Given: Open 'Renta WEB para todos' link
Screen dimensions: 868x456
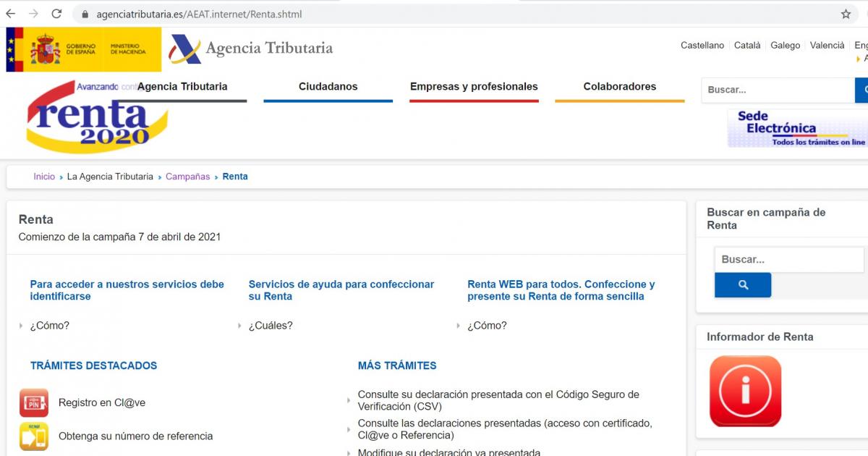Looking at the screenshot, I should click(x=561, y=290).
